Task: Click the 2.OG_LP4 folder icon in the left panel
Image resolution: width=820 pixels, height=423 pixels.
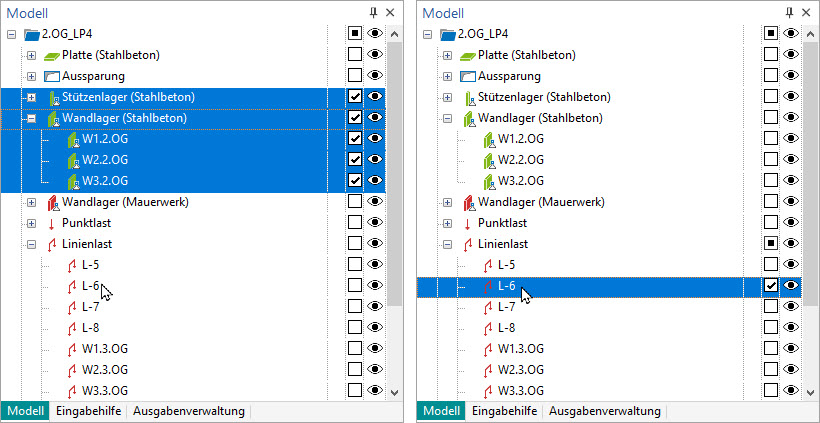Action: [32, 34]
